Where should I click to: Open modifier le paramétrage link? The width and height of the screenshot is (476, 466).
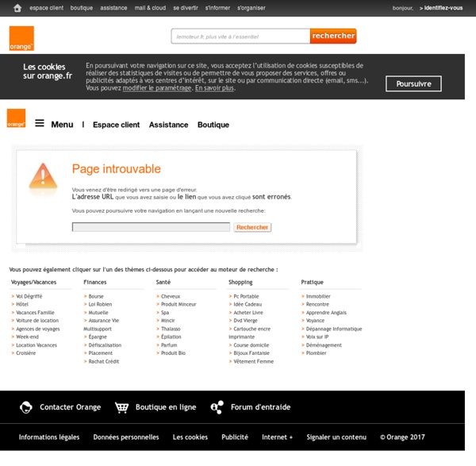157,88
